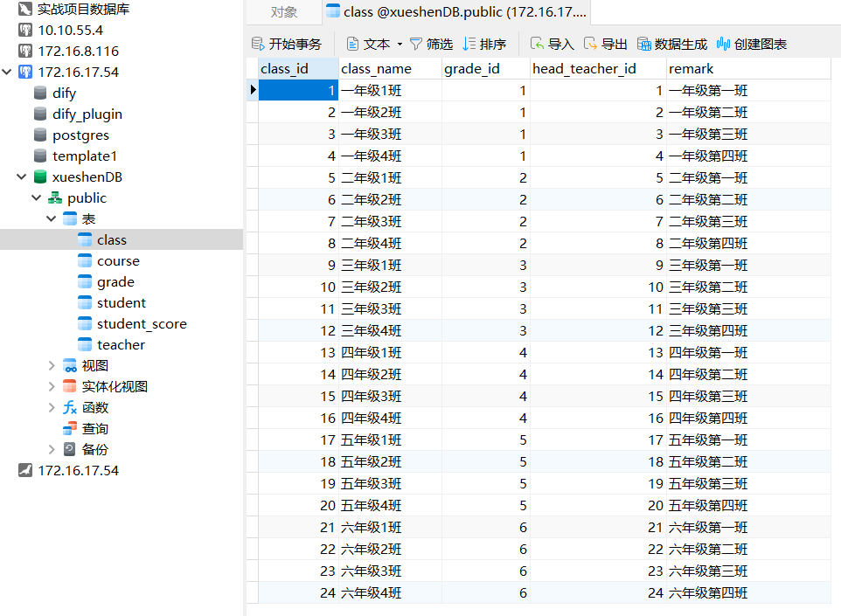Click the Export (导出) icon
Screen dimensions: 841x616
[x=591, y=44]
